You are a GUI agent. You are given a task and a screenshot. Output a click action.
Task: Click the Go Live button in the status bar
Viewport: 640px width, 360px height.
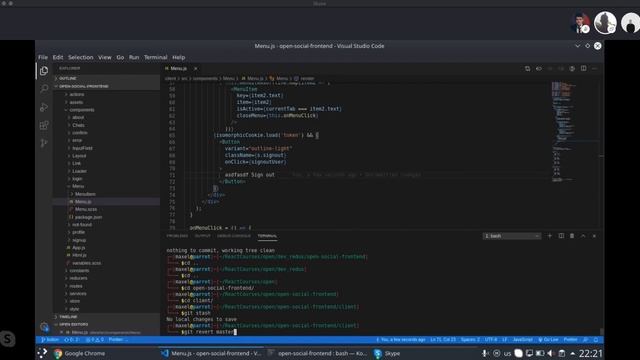[x=548, y=340]
